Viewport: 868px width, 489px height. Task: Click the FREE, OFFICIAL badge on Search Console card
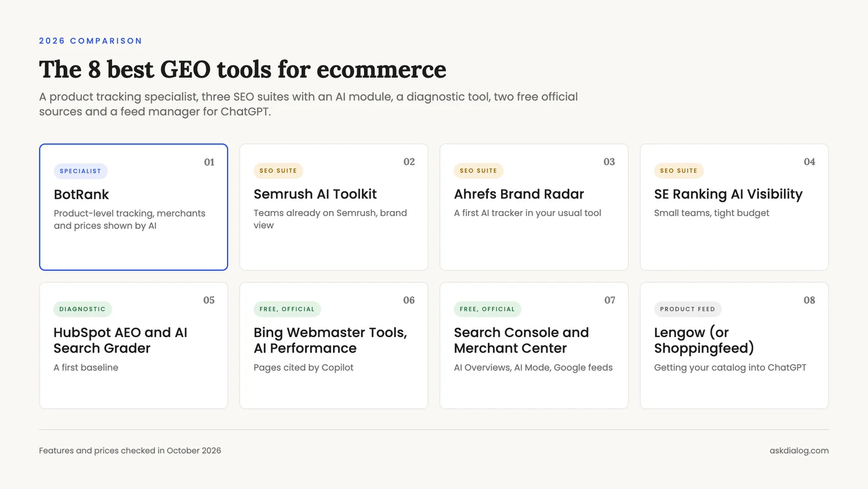(487, 309)
